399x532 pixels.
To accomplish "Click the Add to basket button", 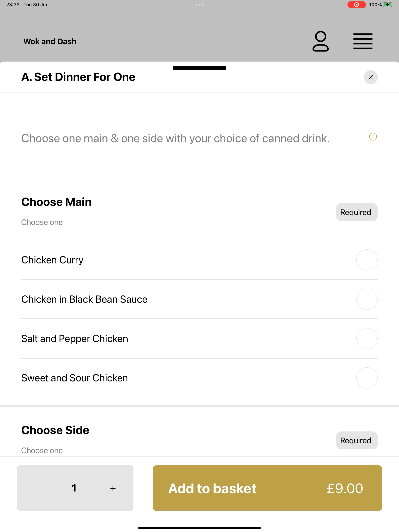I will (267, 488).
